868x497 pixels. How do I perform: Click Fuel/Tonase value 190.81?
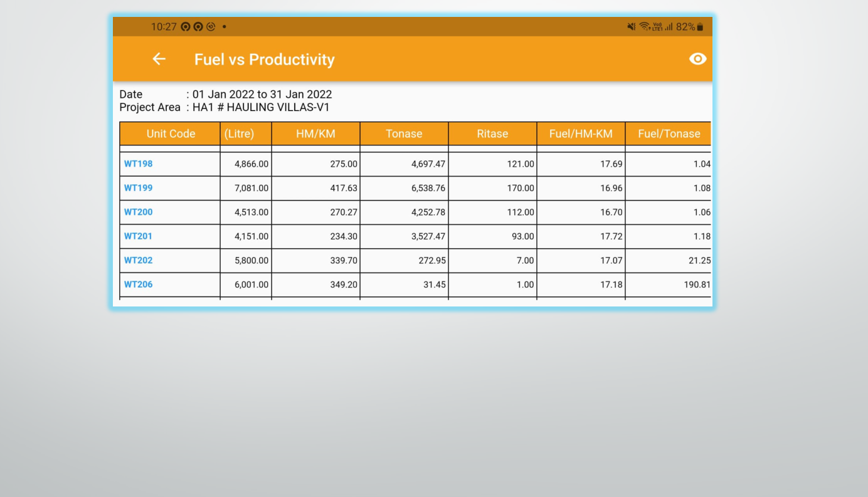(x=697, y=285)
